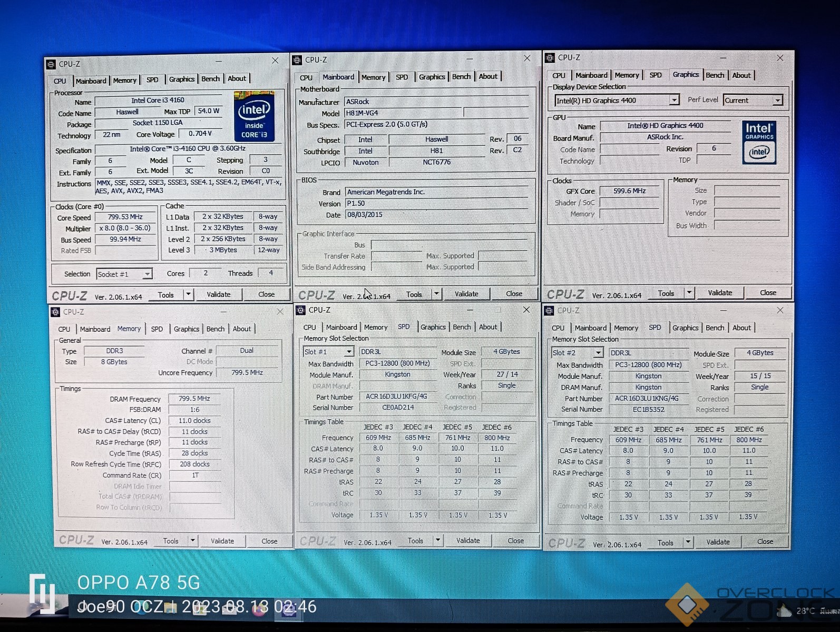Click Validate in the Slot #2 SPD window
Viewport: 840px width, 632px height.
click(718, 542)
